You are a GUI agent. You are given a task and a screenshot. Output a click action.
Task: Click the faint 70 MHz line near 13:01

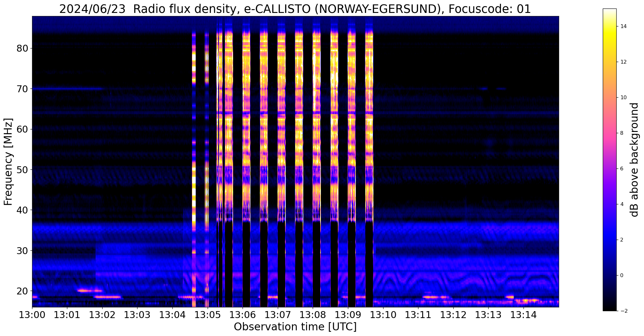68,89
